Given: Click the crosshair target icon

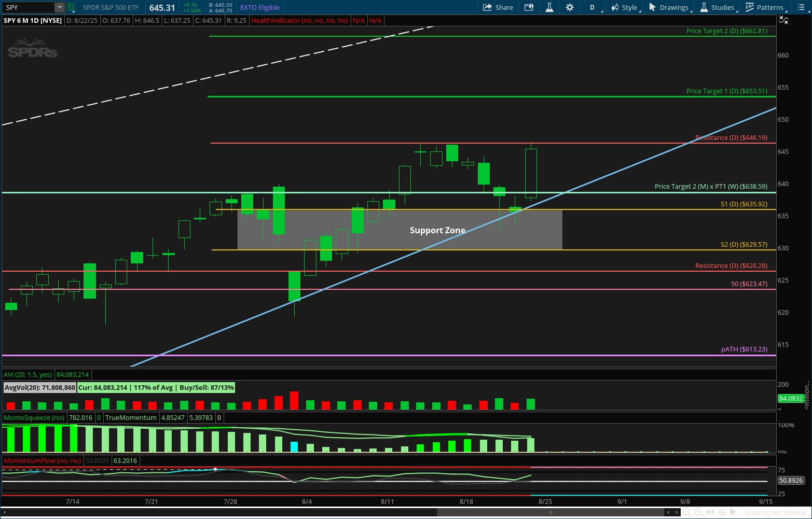Looking at the screenshot, I should [x=722, y=512].
